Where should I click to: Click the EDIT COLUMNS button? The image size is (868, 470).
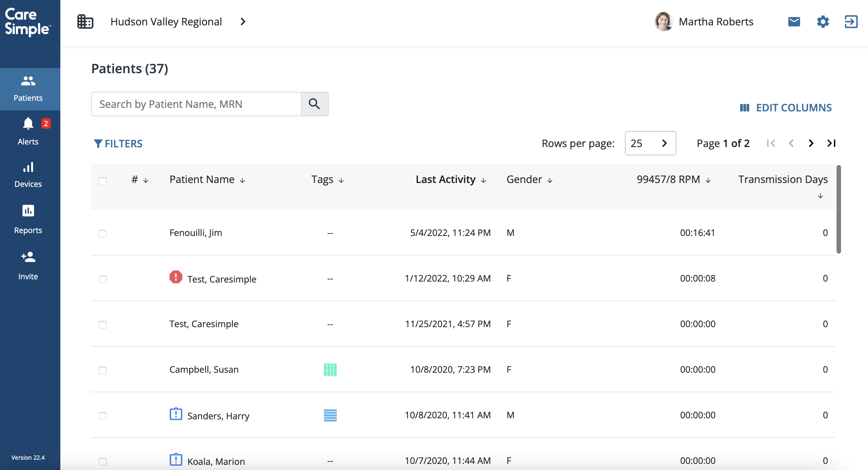click(786, 108)
